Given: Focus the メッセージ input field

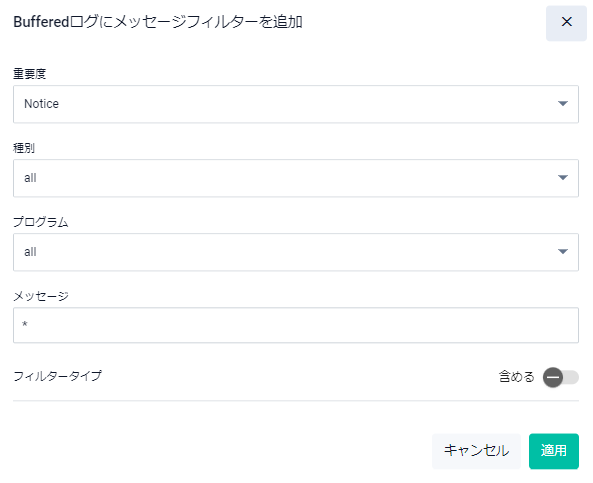Looking at the screenshot, I should [x=296, y=325].
